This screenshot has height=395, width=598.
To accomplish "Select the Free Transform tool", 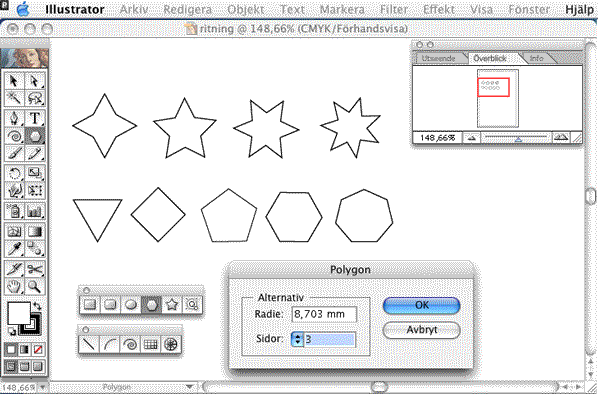I will (35, 190).
